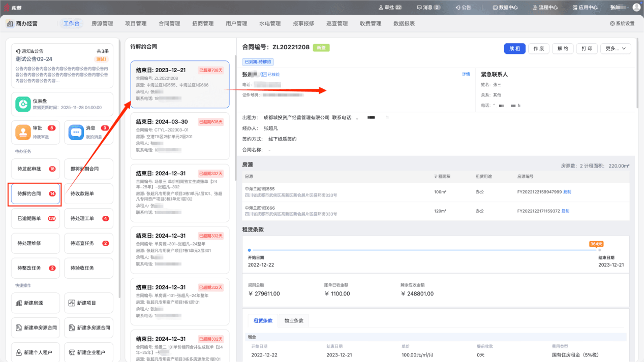Click the 作废 button
The height and width of the screenshot is (362, 644).
[x=539, y=48]
